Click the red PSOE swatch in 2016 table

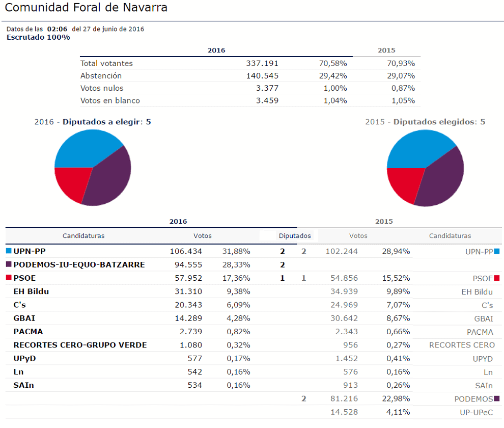[9, 278]
